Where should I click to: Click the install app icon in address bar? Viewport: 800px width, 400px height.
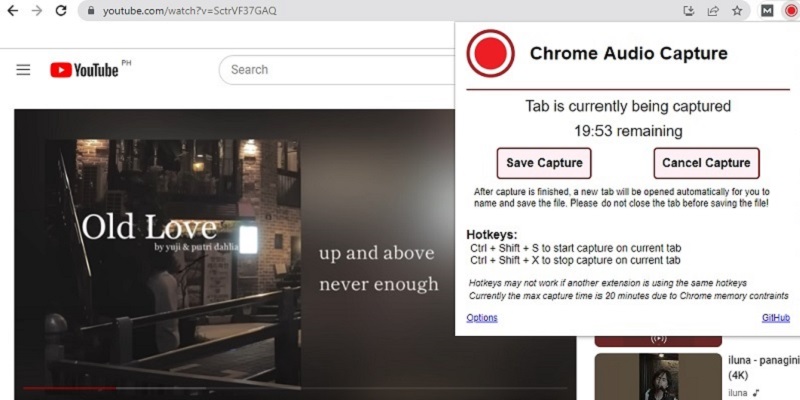tap(689, 11)
